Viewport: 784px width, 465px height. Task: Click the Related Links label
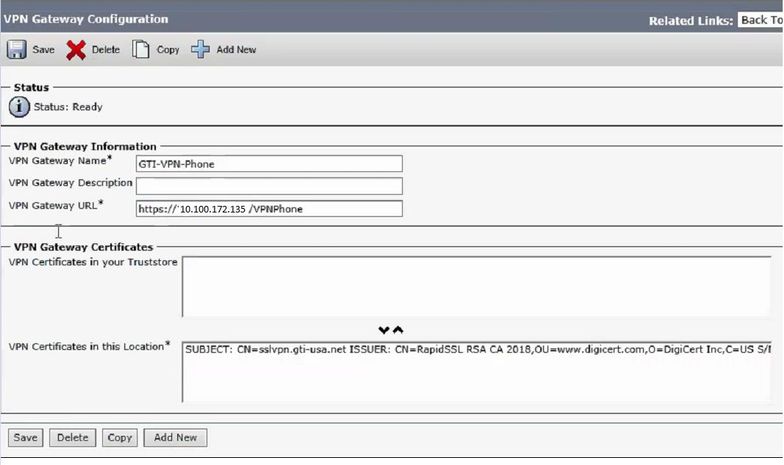pyautogui.click(x=690, y=21)
